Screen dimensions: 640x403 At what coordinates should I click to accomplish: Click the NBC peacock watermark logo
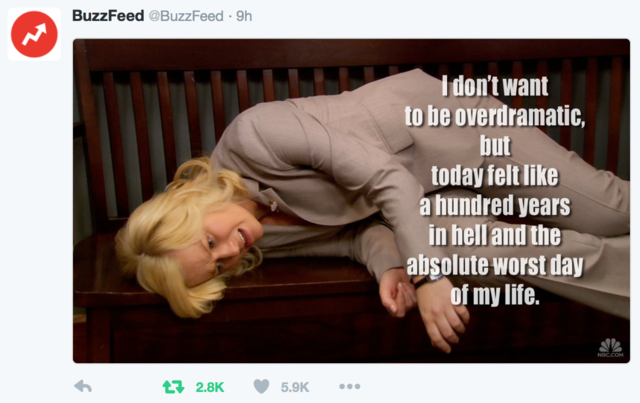point(611,347)
